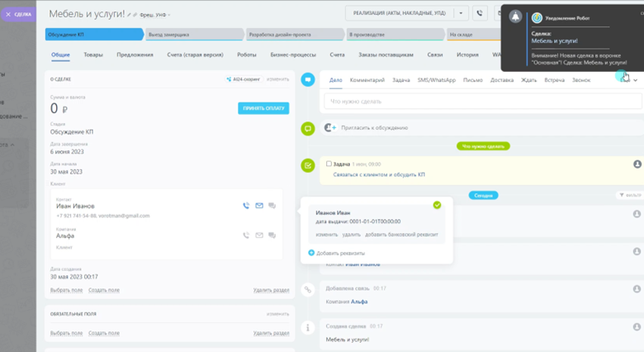
Task: Toggle the green selected checkmark on Иванов Иван
Action: click(x=437, y=205)
